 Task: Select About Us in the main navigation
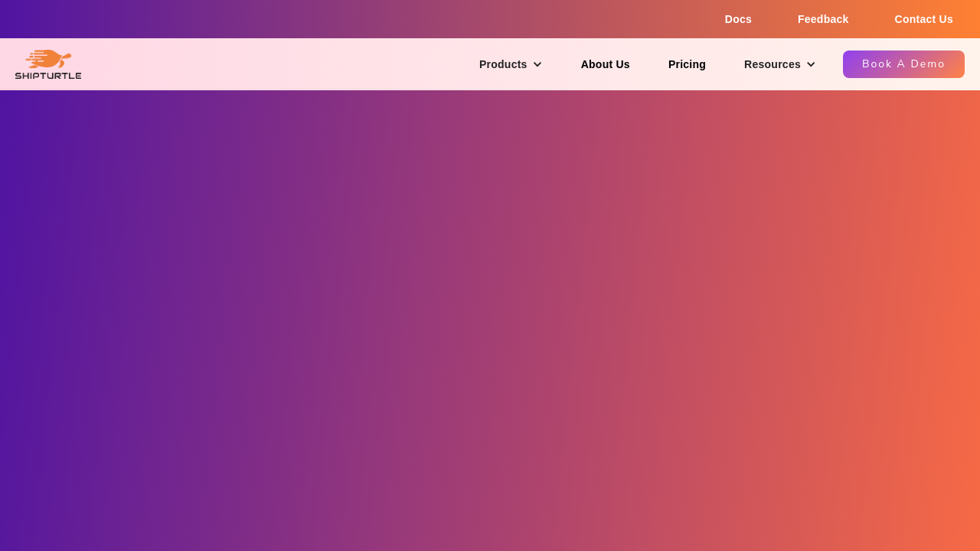[605, 64]
